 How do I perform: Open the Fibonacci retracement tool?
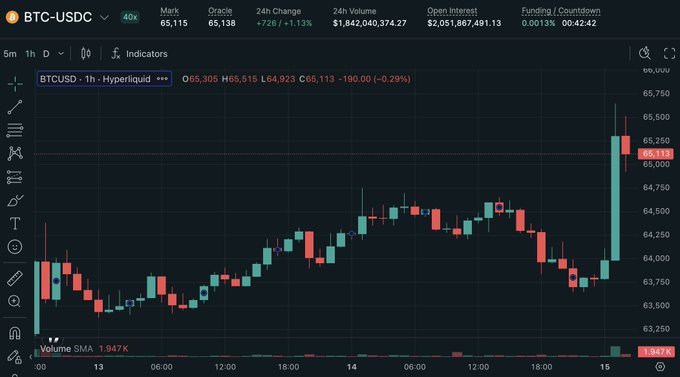point(15,130)
